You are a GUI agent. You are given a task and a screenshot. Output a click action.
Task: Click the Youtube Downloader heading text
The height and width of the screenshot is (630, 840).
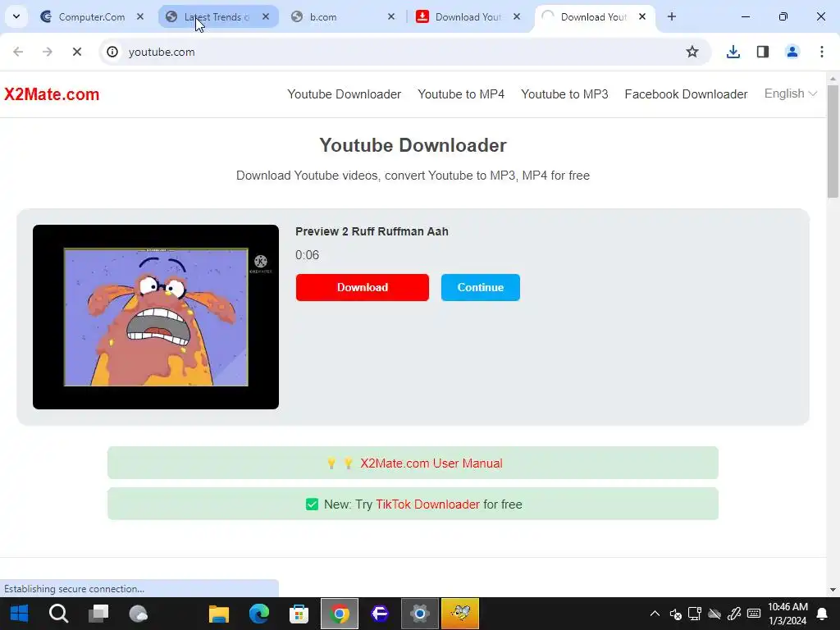[x=413, y=145]
